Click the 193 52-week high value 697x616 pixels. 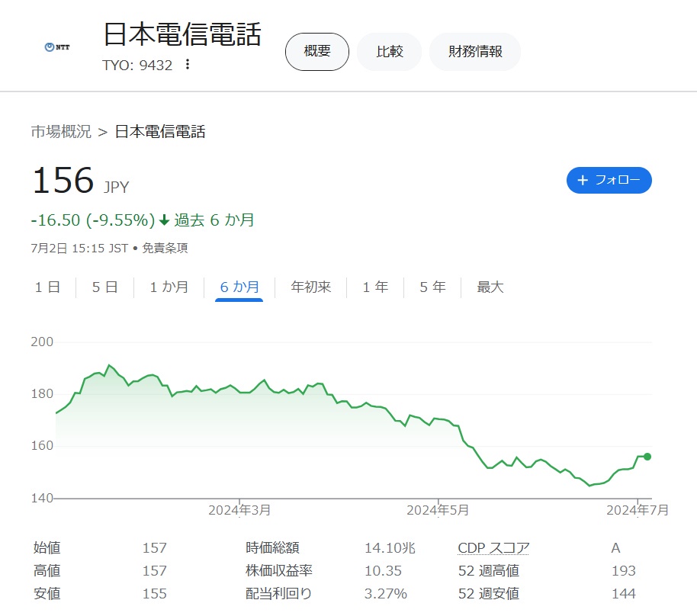point(624,571)
